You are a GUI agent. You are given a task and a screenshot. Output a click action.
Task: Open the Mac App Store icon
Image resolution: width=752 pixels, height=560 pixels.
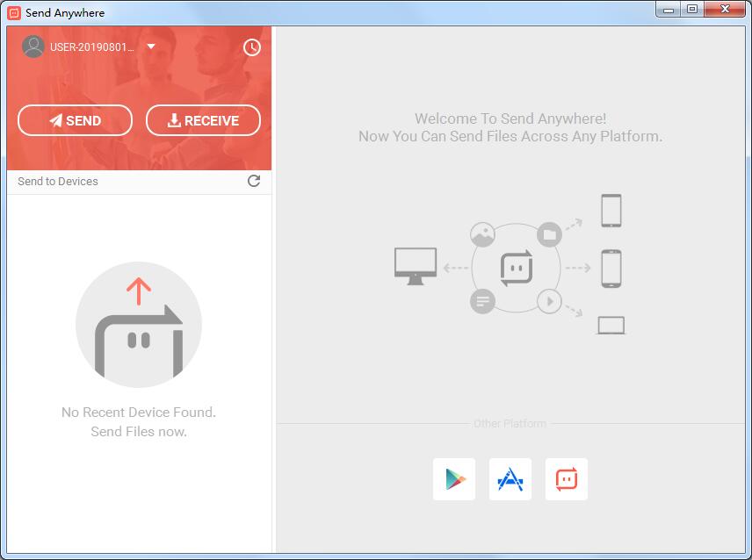click(x=510, y=478)
